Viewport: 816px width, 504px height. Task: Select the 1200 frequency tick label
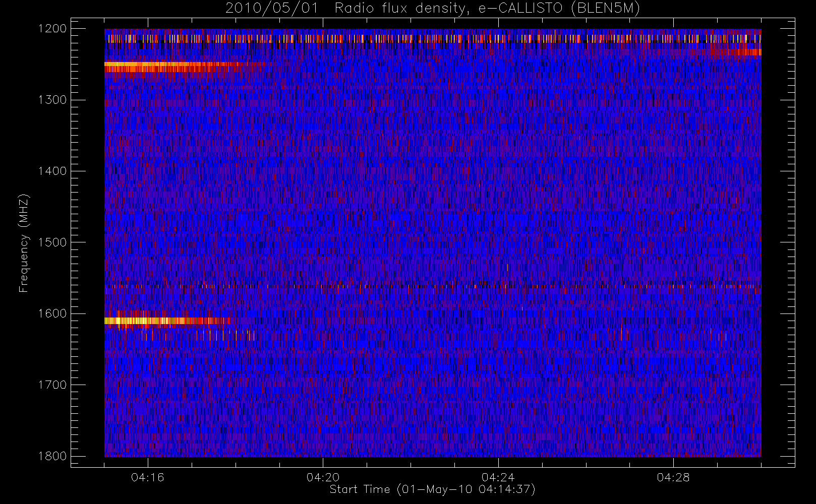[52, 29]
